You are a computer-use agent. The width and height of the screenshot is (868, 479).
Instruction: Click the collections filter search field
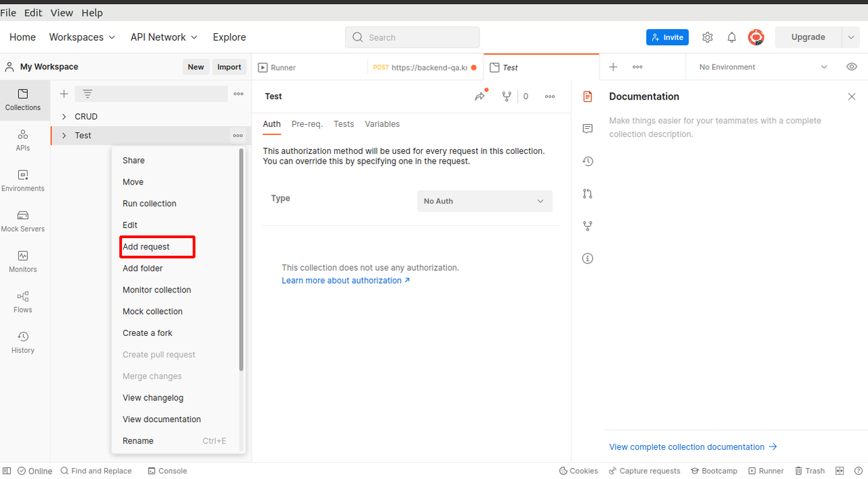[x=151, y=94]
